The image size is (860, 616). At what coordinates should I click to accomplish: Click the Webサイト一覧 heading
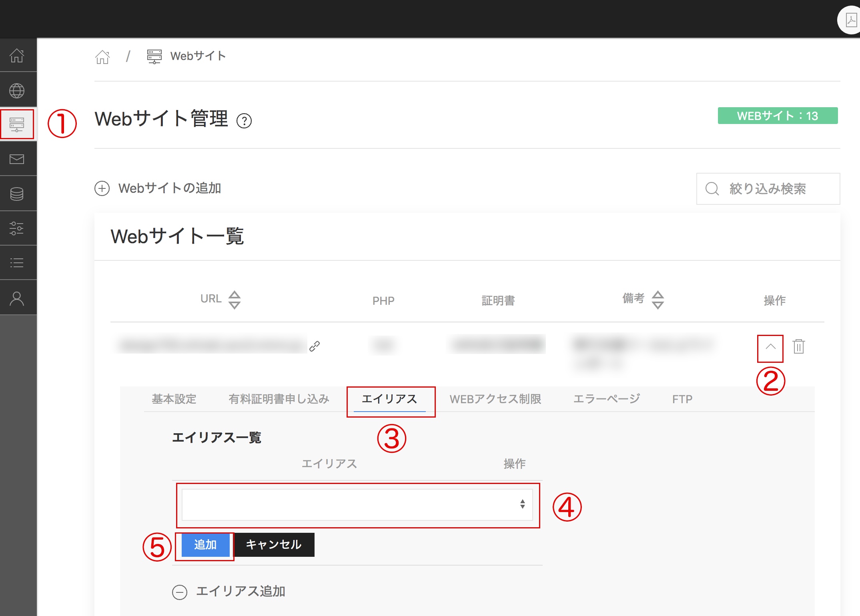177,236
